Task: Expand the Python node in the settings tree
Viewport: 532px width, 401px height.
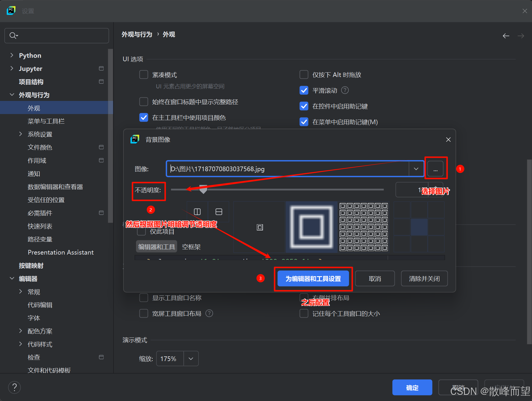Action: coord(12,55)
